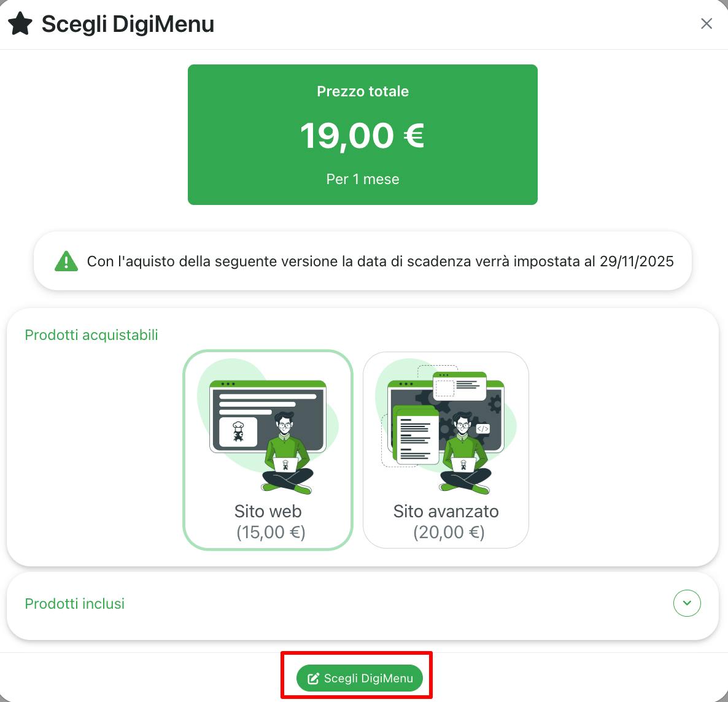Click the Sito avanzato (20,00 €) price label

click(x=446, y=522)
